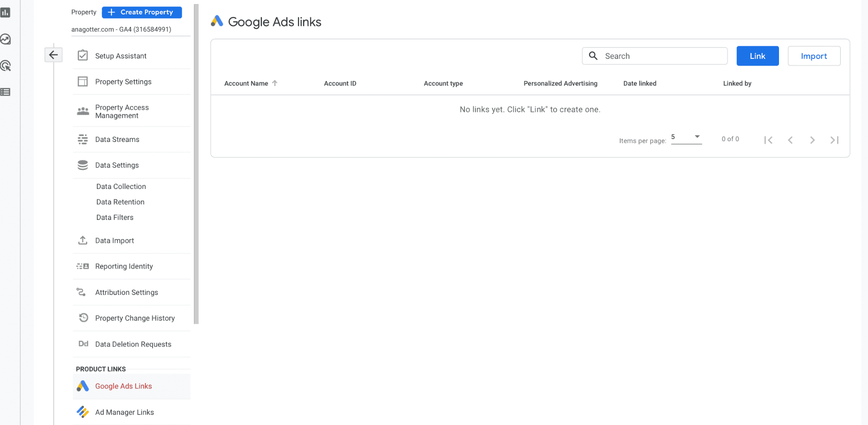Open Data Deletion Requests

pos(131,344)
